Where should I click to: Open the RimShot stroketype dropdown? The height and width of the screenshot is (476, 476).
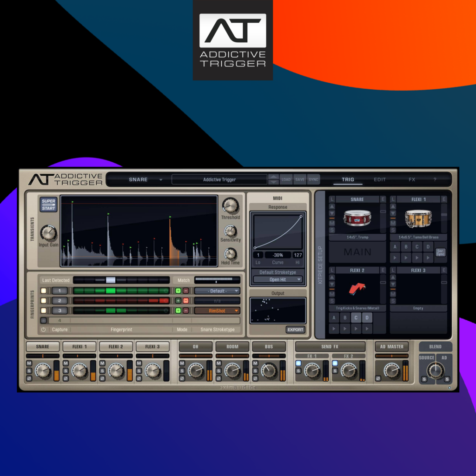point(217,311)
